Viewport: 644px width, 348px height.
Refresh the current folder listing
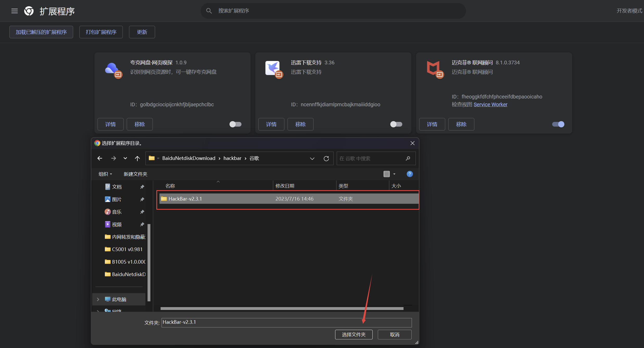tap(326, 158)
